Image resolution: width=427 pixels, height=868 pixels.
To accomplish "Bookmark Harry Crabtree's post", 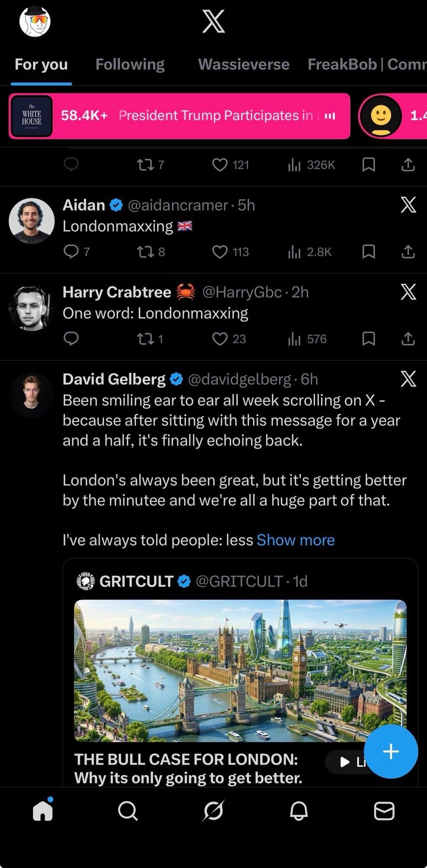I will tap(368, 339).
